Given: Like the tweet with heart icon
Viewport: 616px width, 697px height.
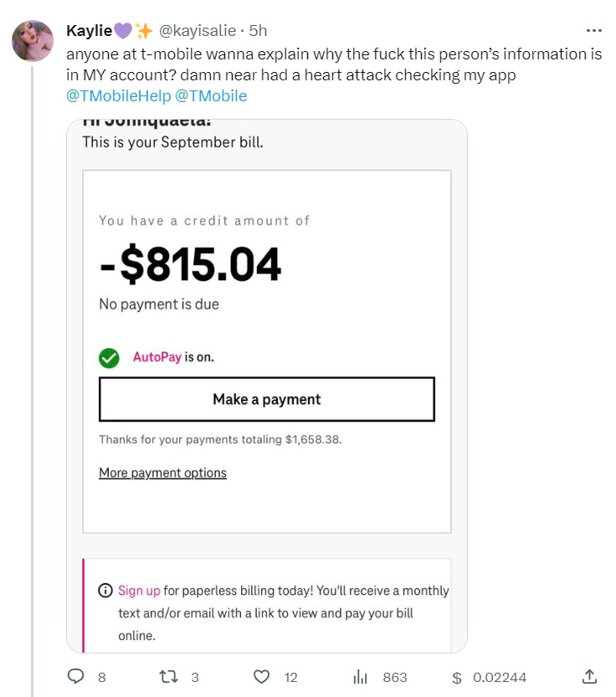Looking at the screenshot, I should tap(262, 677).
